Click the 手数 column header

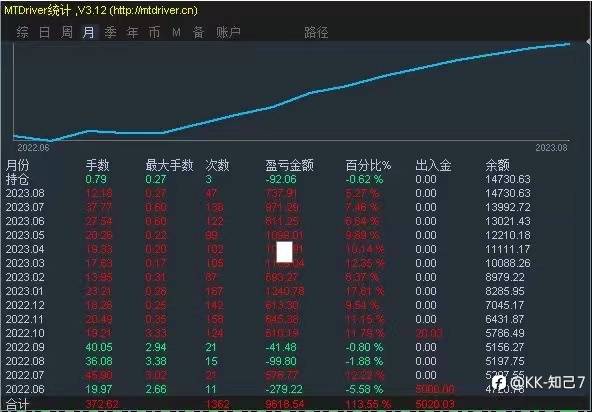tap(97, 165)
